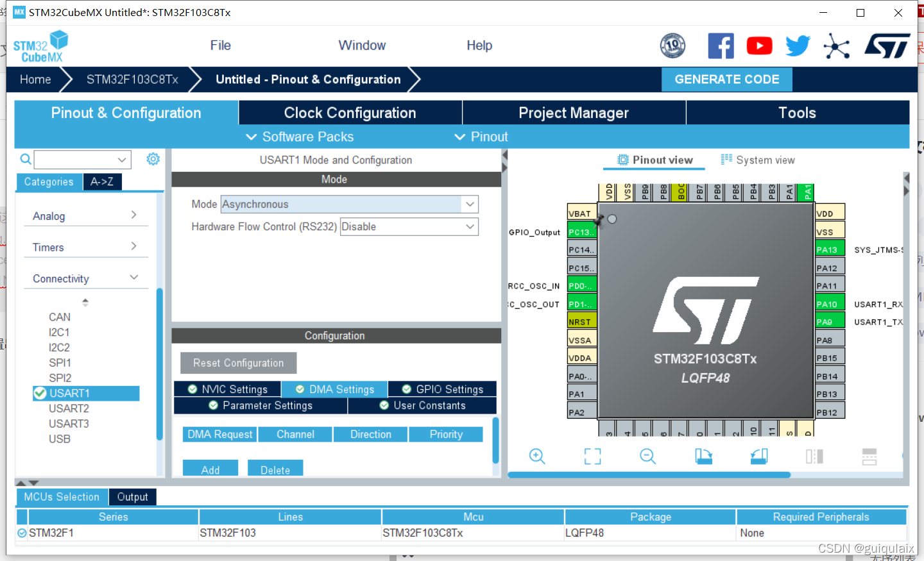Select the PA13 pin on the chip
This screenshot has width=924, height=561.
(830, 249)
